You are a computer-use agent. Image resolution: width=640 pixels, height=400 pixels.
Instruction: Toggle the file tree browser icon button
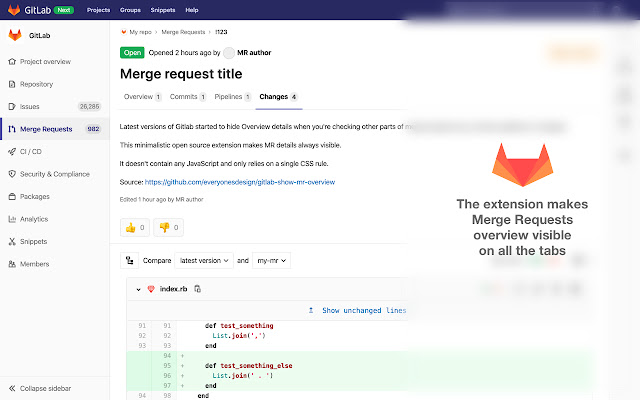(129, 260)
